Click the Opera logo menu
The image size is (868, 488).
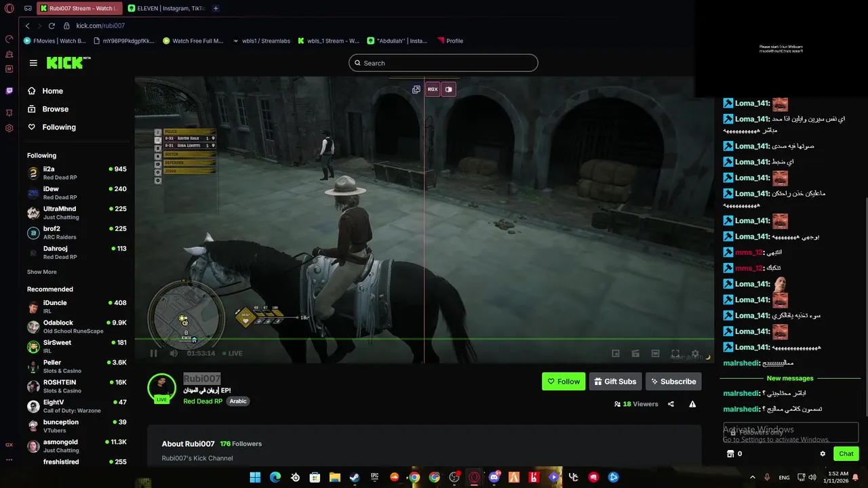pos(9,9)
